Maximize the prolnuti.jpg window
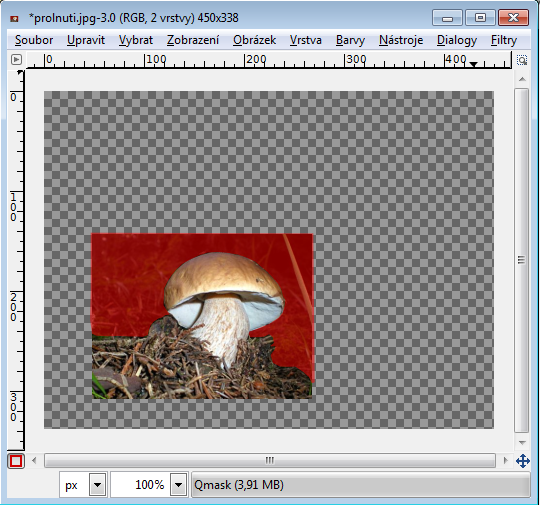The height and width of the screenshot is (505, 540). click(x=480, y=18)
